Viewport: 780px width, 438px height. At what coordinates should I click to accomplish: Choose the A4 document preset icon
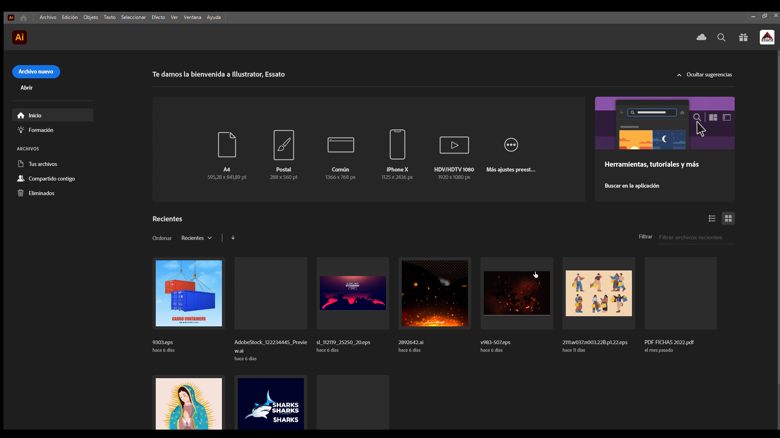(227, 145)
